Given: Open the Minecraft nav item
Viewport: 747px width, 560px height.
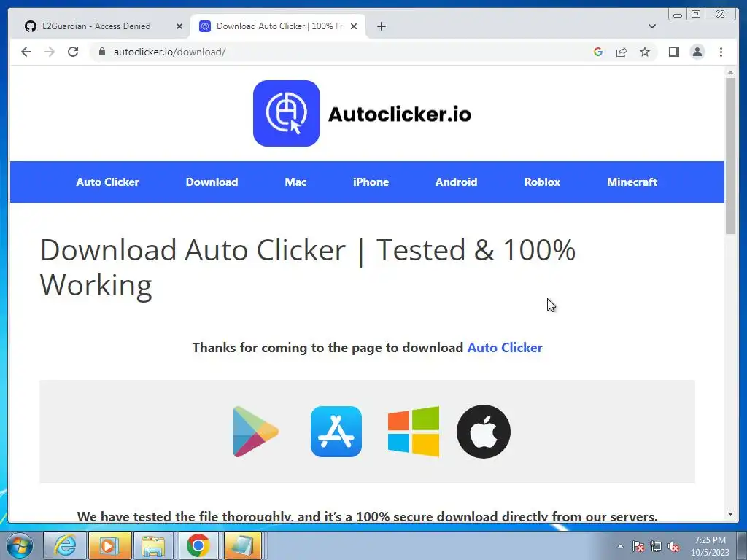Looking at the screenshot, I should coord(632,182).
